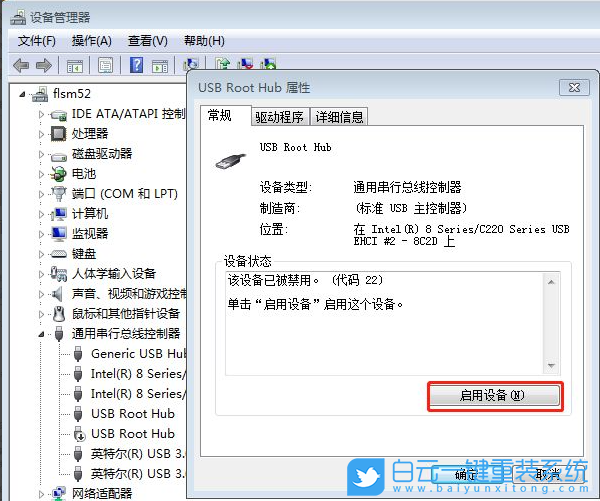Click the 取消 button in dialog

click(x=548, y=475)
